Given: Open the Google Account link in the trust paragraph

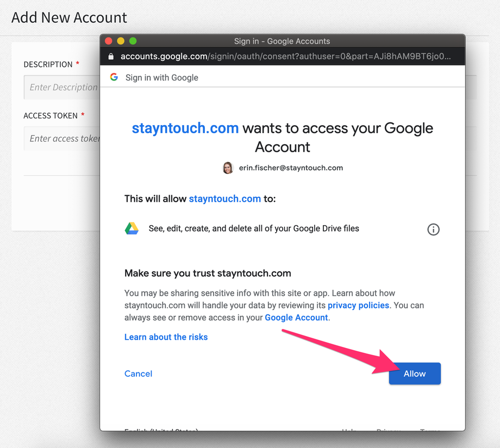Looking at the screenshot, I should click(296, 318).
